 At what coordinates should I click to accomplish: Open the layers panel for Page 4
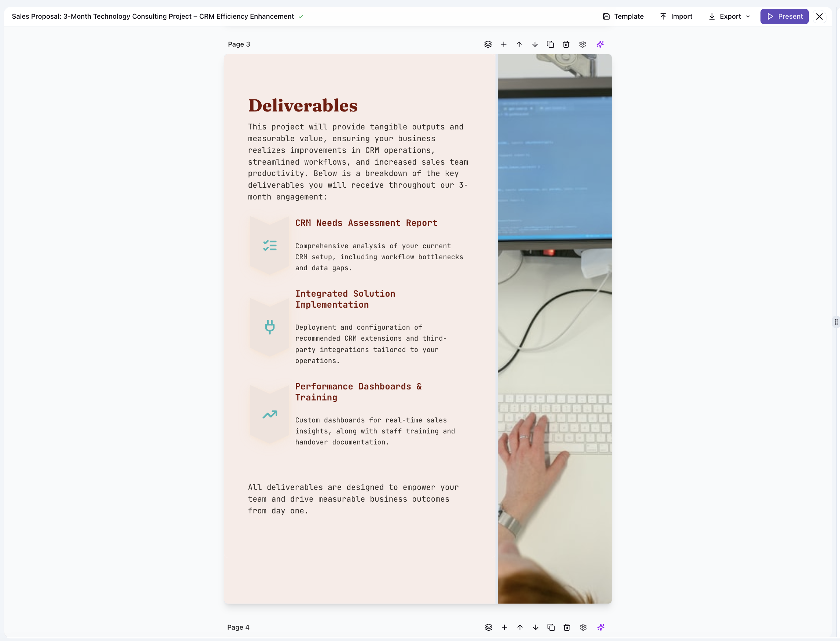point(489,627)
